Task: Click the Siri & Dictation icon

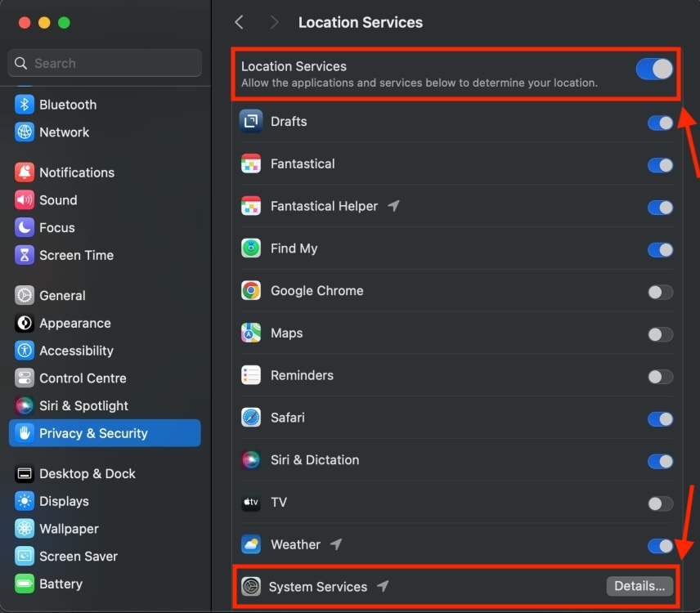Action: point(251,460)
